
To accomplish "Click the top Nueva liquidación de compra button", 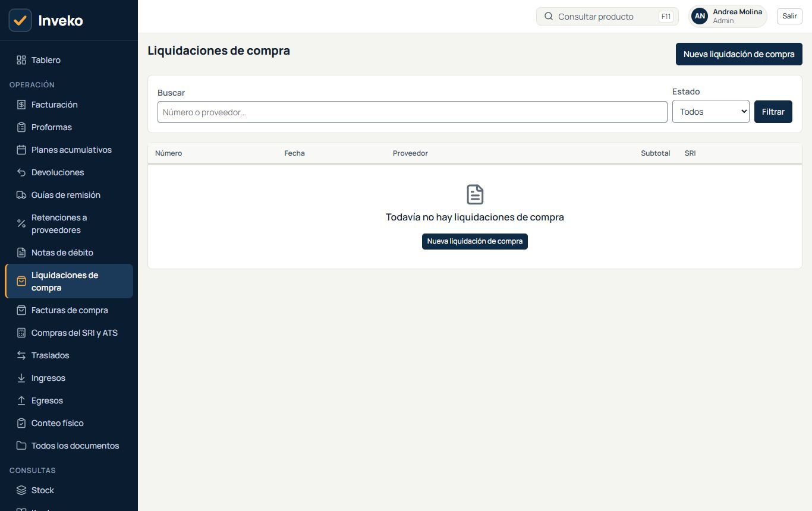I will click(x=739, y=54).
